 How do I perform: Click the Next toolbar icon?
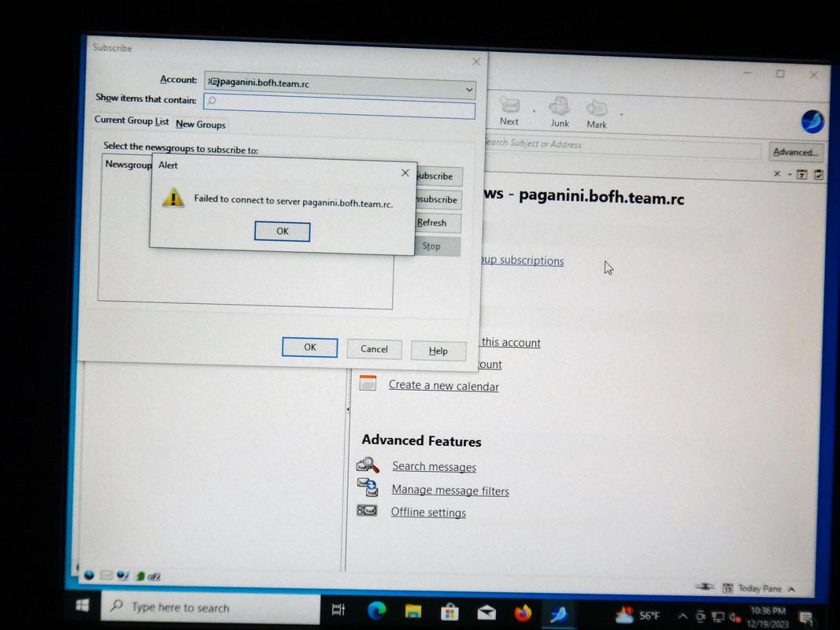point(509,111)
